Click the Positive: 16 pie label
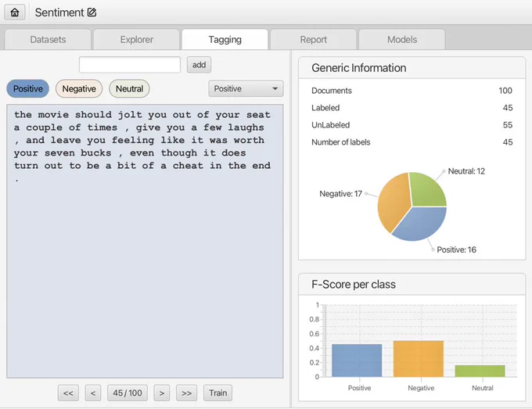Image resolution: width=532 pixels, height=409 pixels. [456, 250]
